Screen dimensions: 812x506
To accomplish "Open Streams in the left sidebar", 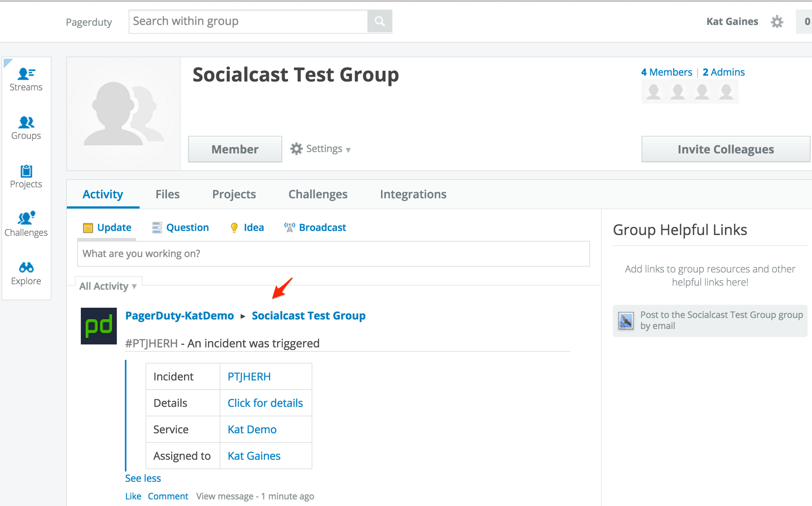I will tap(26, 79).
